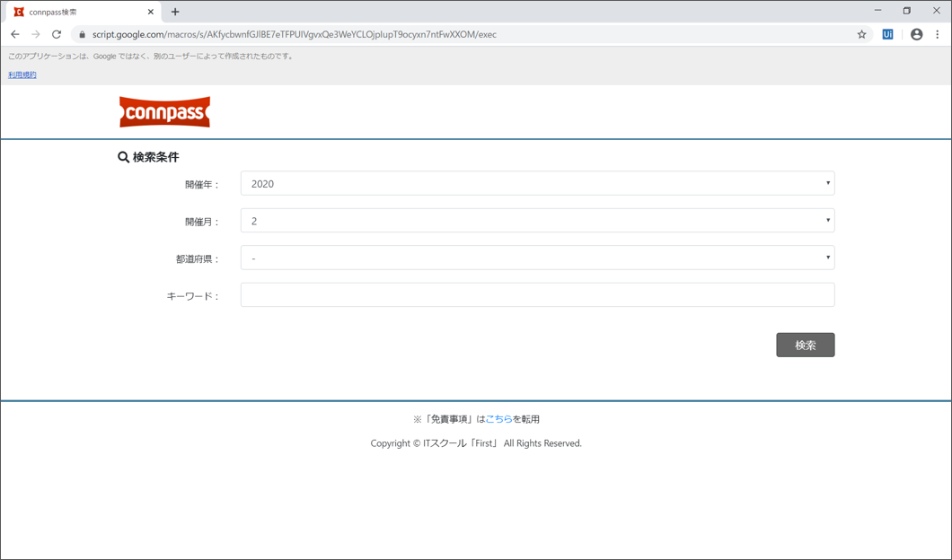Open Chrome's three-dot menu
This screenshot has height=560, width=952.
(x=937, y=34)
